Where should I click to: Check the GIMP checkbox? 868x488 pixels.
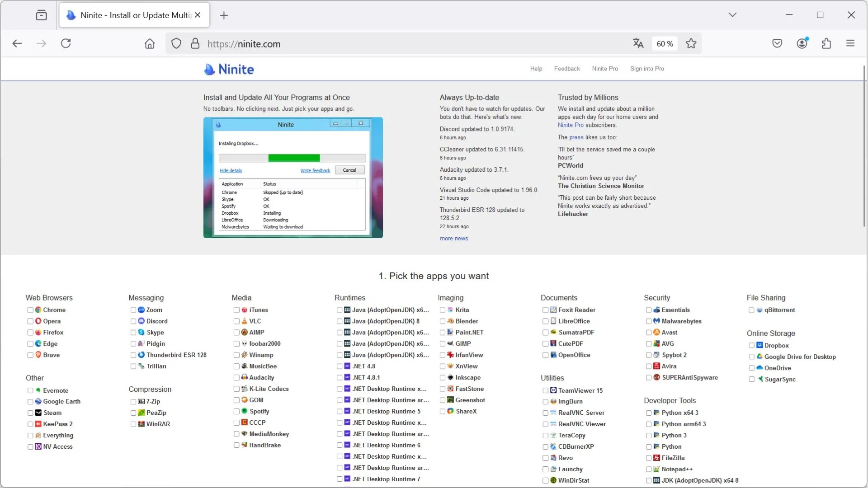pyautogui.click(x=443, y=344)
